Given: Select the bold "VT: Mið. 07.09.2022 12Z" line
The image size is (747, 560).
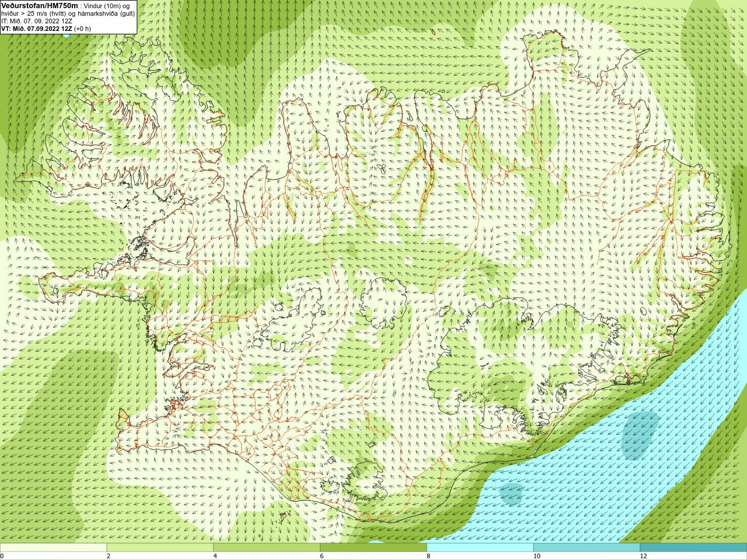Looking at the screenshot, I should coord(37,29).
